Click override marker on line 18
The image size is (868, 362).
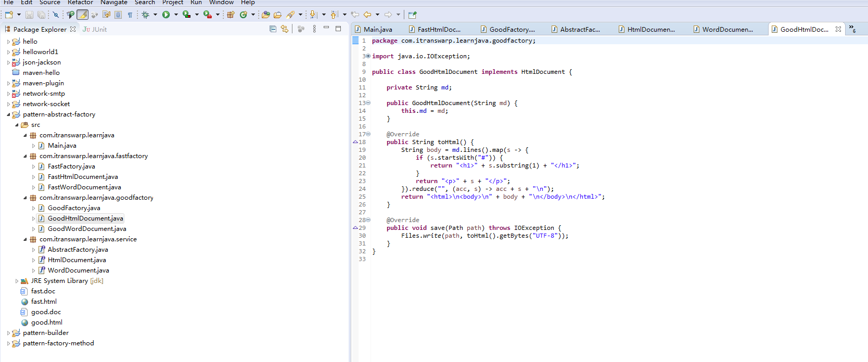click(355, 142)
